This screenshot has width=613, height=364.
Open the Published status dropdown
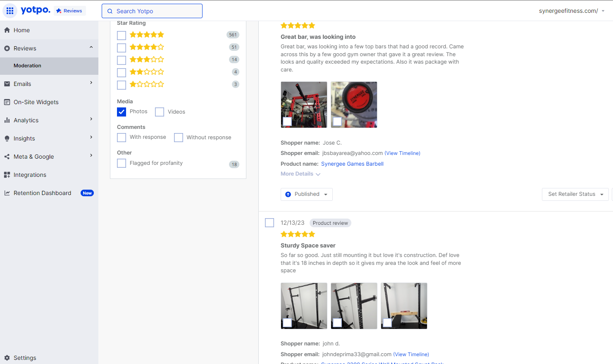pos(307,194)
